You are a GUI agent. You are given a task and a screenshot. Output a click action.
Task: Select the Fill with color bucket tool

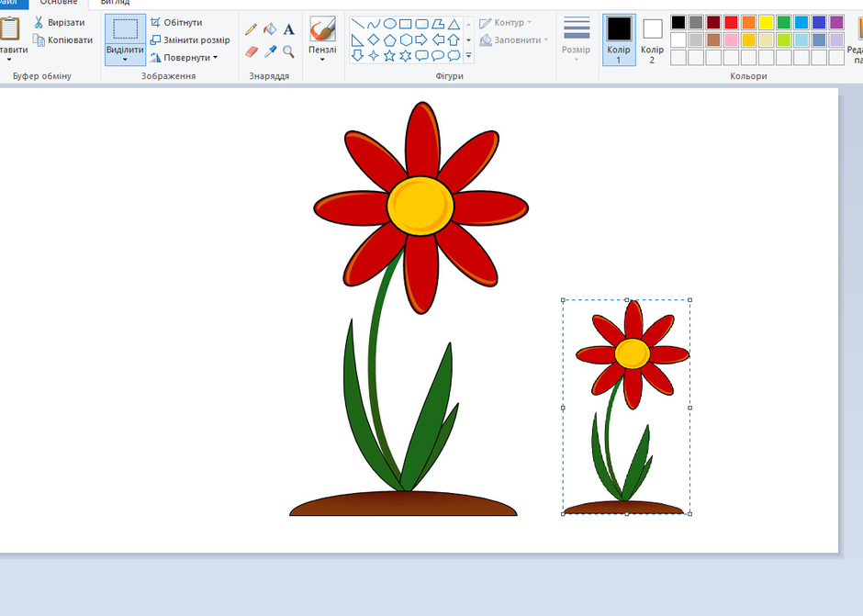click(x=270, y=29)
